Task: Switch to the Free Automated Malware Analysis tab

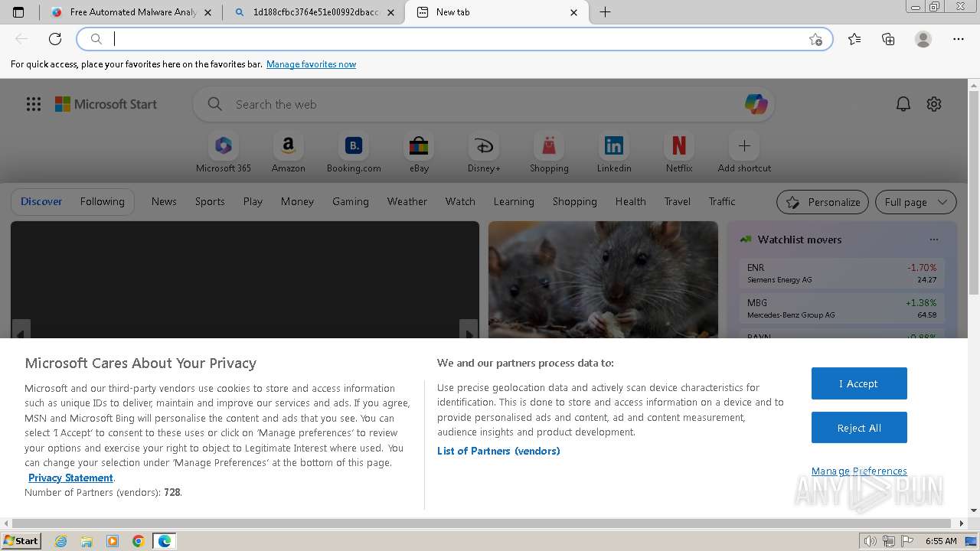Action: 132,12
